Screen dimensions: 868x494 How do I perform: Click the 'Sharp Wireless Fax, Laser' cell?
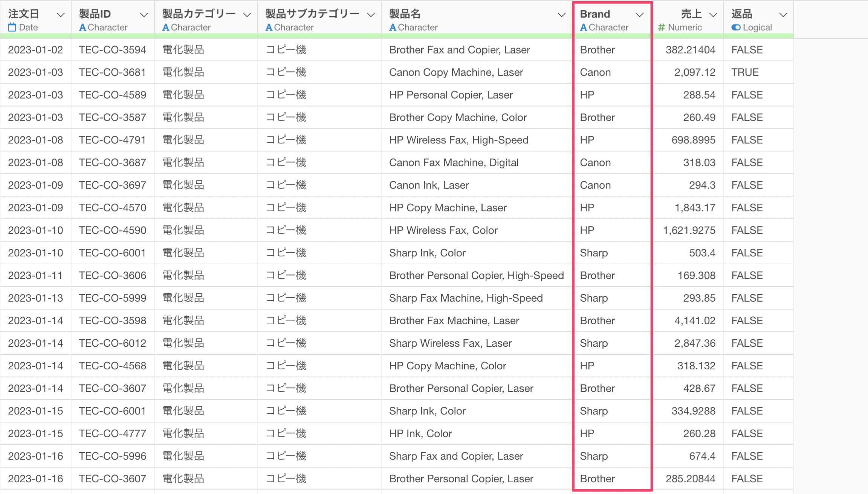[x=477, y=343]
